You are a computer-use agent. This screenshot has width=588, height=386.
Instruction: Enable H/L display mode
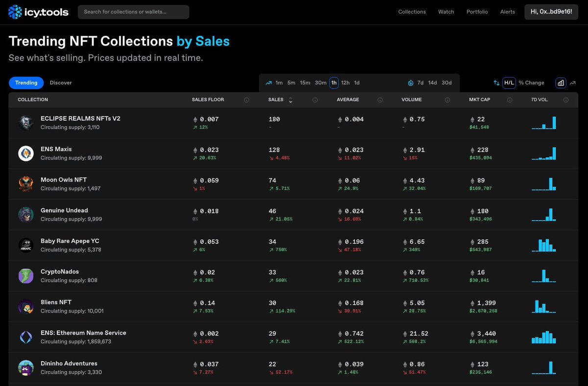point(509,83)
